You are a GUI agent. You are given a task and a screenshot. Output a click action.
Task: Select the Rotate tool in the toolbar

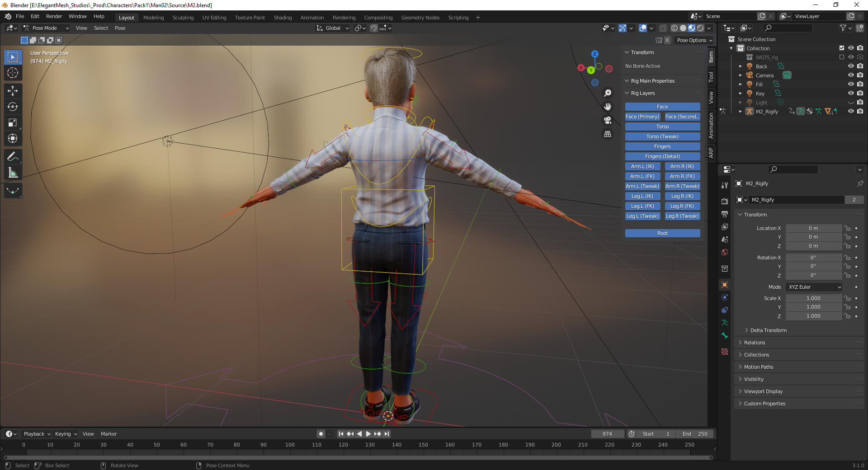[x=13, y=107]
